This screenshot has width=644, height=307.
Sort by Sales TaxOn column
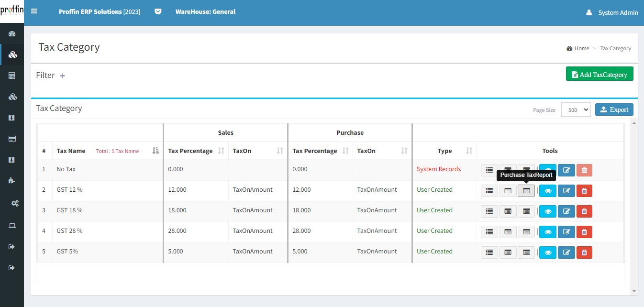[x=280, y=151]
